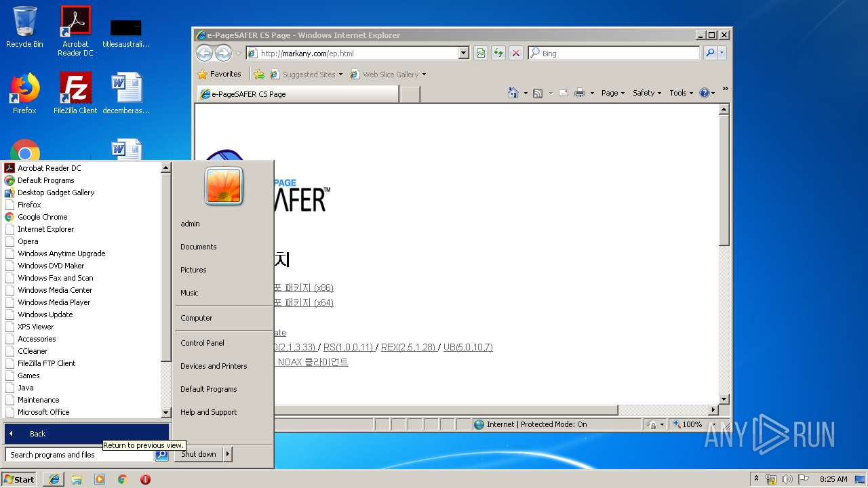Click the Bing search input field
The height and width of the screenshot is (488, 868).
tap(614, 53)
